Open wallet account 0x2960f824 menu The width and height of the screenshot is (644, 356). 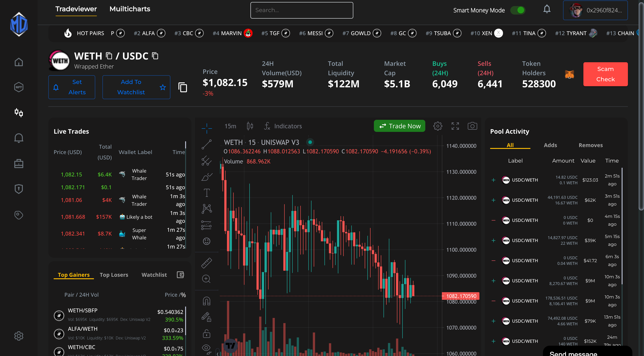pos(595,10)
